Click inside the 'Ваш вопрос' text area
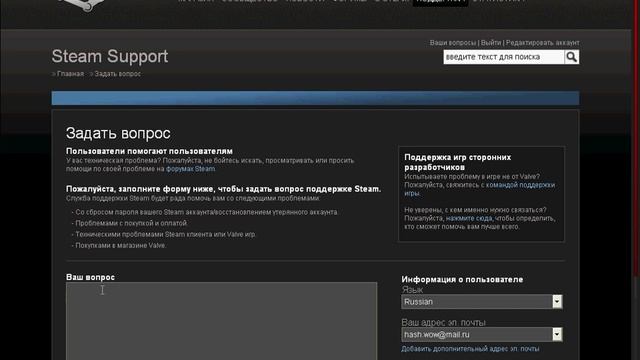The width and height of the screenshot is (640, 360). click(x=222, y=321)
